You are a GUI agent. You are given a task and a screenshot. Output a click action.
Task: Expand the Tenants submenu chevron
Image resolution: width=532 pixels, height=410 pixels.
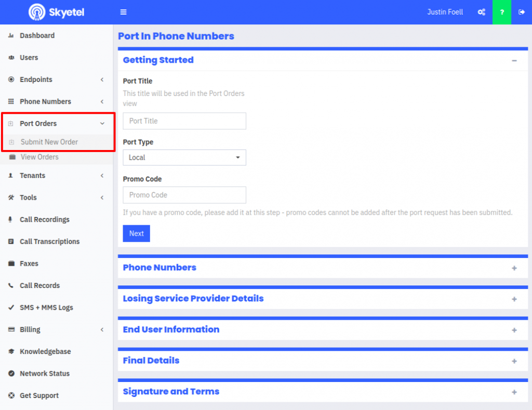[x=102, y=175]
